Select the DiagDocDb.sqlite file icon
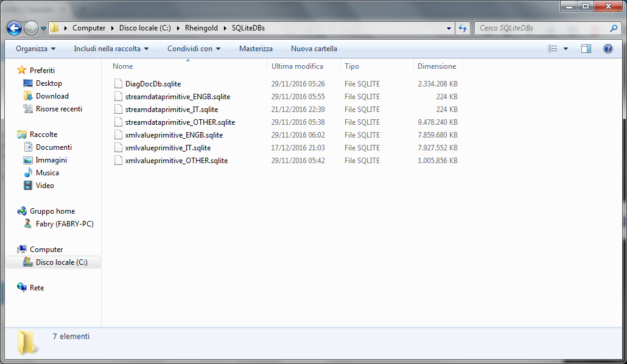The height and width of the screenshot is (364, 627). point(119,84)
